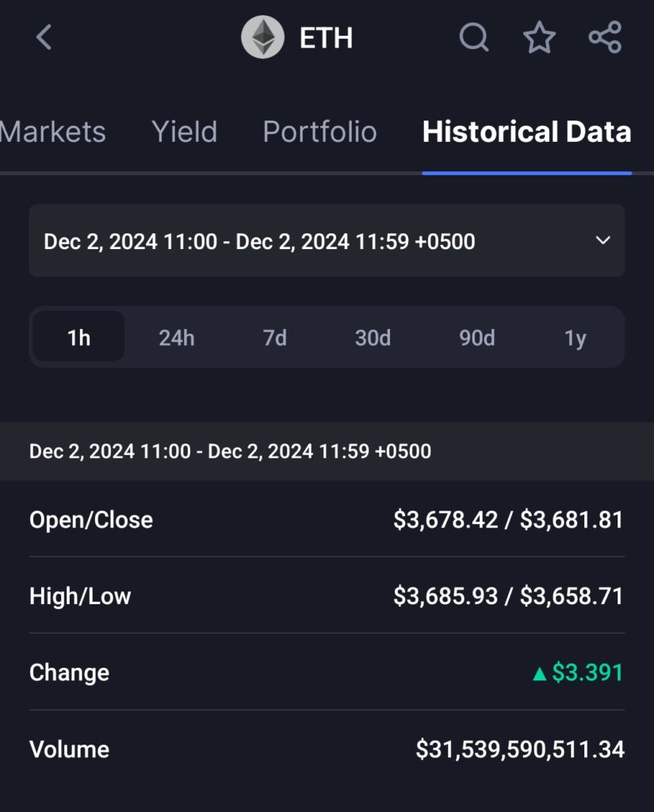Tap the Ethereum coin logo

pos(262,37)
